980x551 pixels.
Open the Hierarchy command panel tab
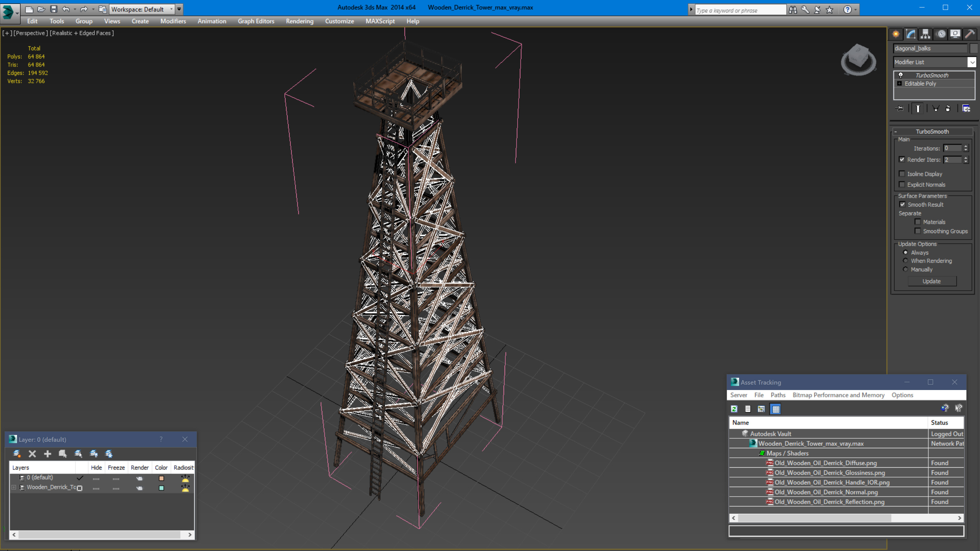point(926,34)
